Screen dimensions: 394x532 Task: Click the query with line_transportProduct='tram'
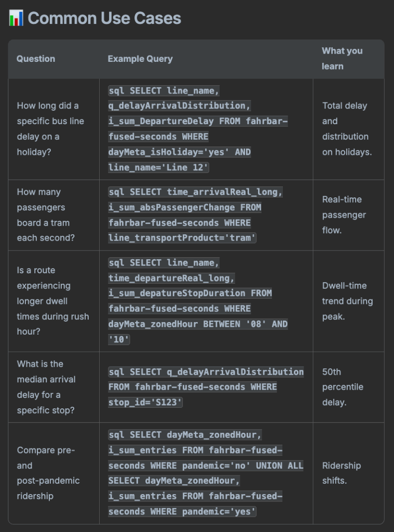tap(195, 215)
